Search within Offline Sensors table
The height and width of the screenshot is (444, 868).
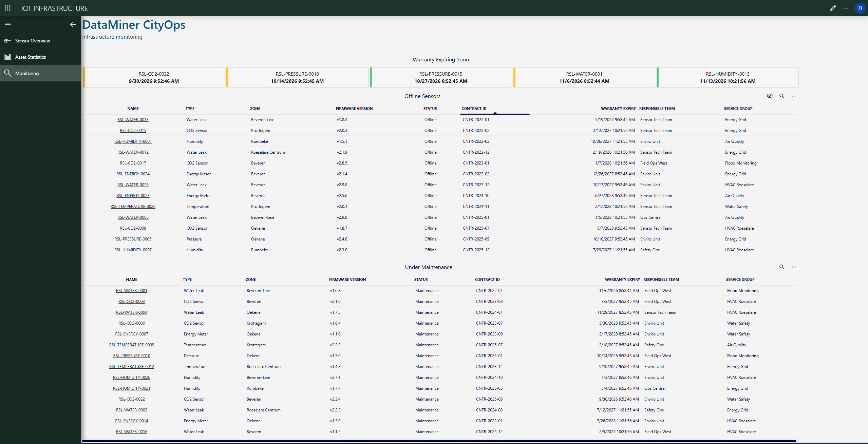[782, 96]
